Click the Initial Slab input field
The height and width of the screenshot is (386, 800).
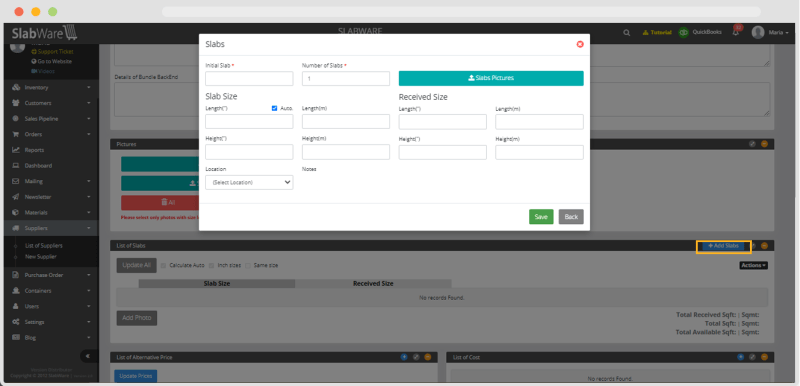(249, 79)
